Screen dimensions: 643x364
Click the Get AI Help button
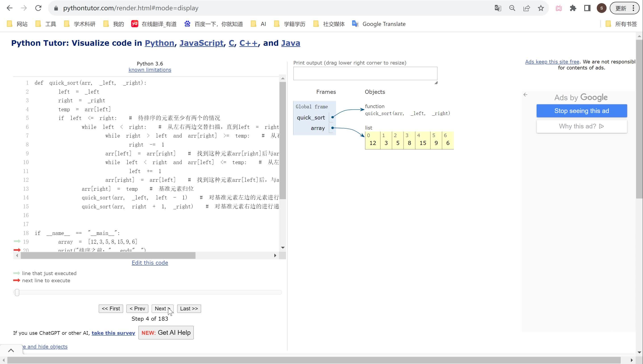tap(166, 333)
